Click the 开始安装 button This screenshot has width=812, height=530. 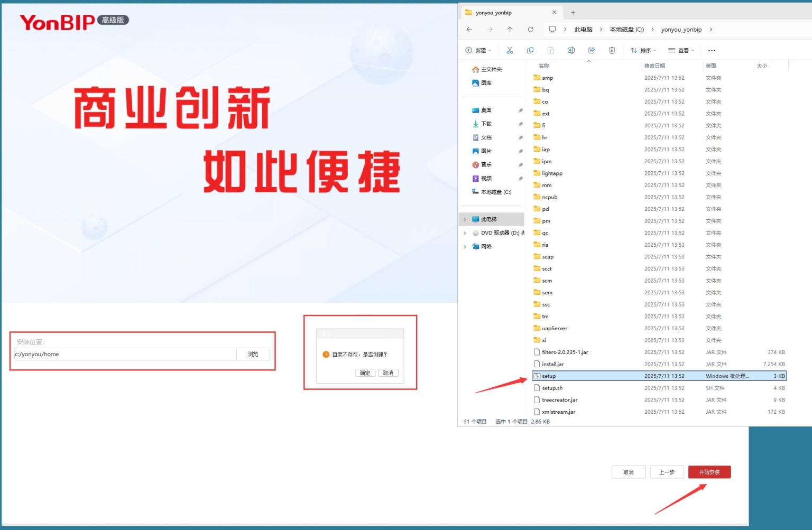[709, 472]
